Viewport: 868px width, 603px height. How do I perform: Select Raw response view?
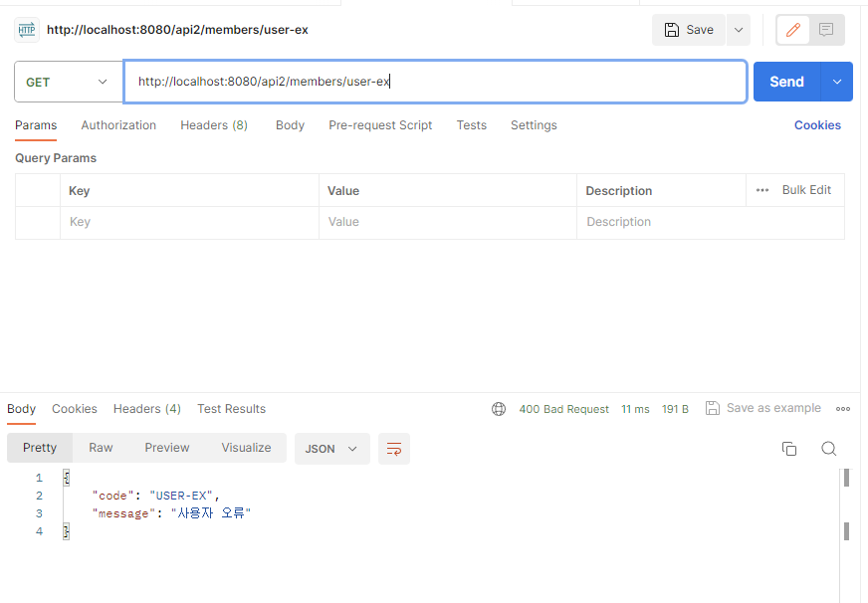point(101,448)
